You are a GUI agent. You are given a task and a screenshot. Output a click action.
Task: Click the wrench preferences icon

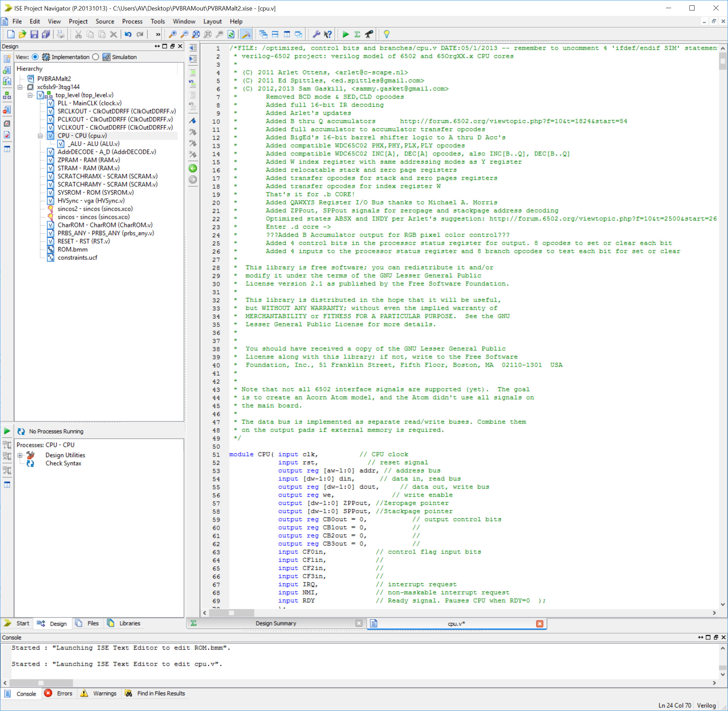(316, 34)
